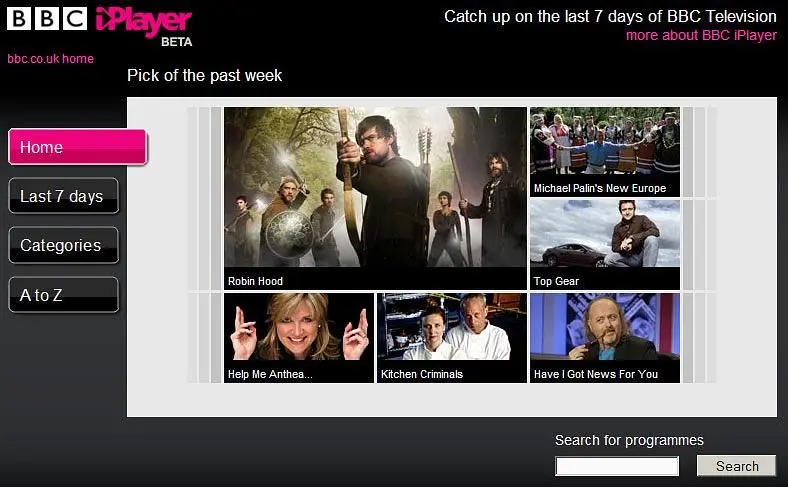Image resolution: width=788 pixels, height=487 pixels.
Task: Open the bbc.co.uk home link
Action: tap(50, 59)
